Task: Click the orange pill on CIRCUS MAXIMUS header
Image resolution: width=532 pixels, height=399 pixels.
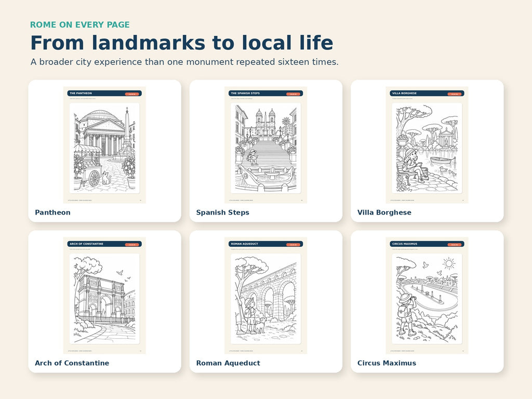Action: pos(454,245)
